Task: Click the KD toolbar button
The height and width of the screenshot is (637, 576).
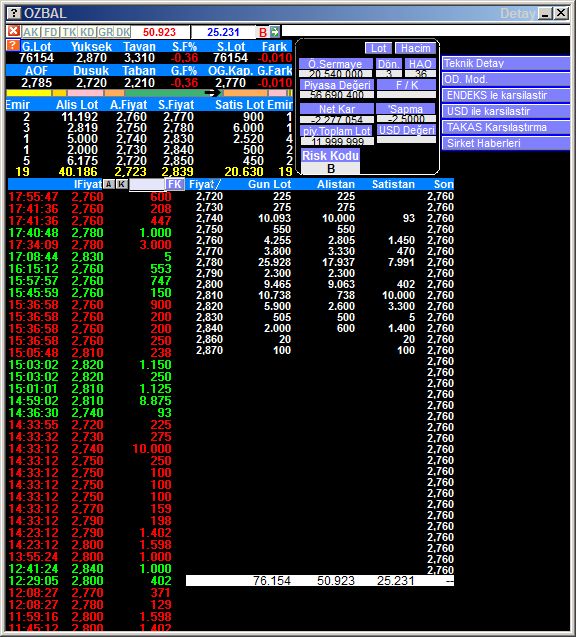Action: pos(87,32)
